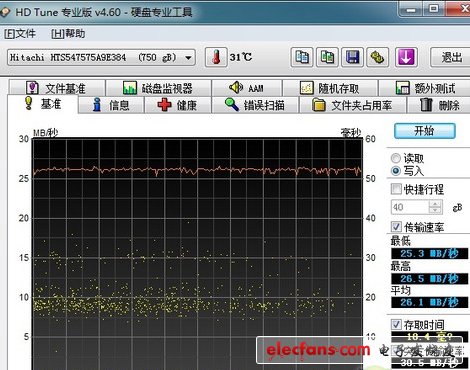The height and width of the screenshot is (370, 470).
Task: Select the 读取 read radio button
Action: pyautogui.click(x=396, y=158)
